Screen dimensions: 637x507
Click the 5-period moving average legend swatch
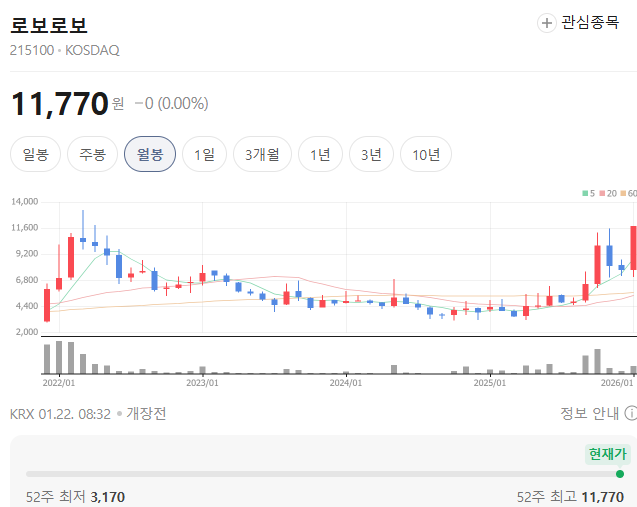pyautogui.click(x=585, y=193)
